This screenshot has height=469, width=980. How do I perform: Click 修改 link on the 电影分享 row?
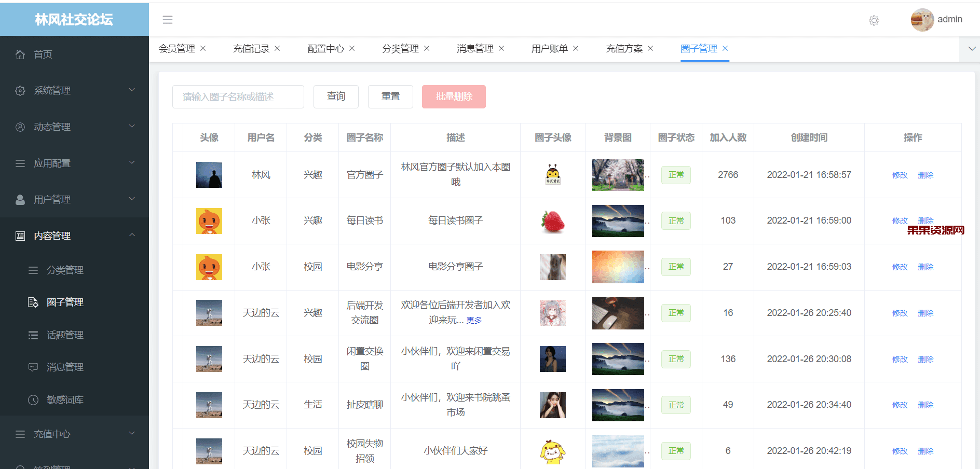pyautogui.click(x=900, y=267)
